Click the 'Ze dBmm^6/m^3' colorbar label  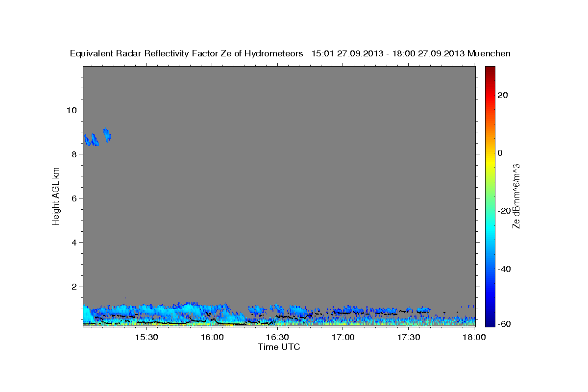click(x=516, y=196)
